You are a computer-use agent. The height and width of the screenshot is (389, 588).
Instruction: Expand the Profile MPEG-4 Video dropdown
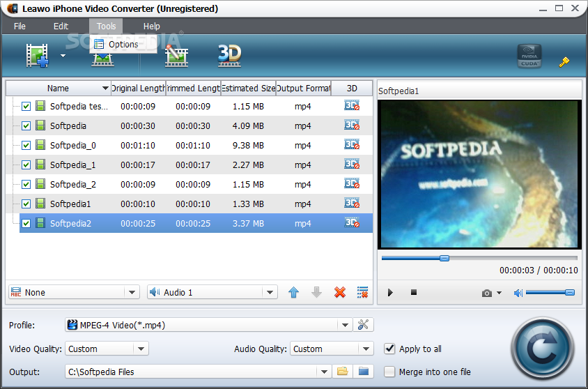pyautogui.click(x=345, y=325)
